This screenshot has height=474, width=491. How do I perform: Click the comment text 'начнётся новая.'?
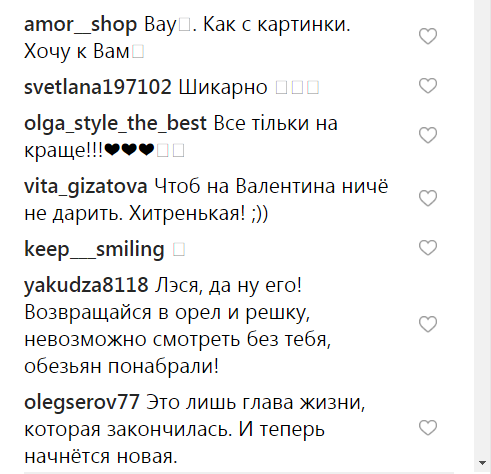[101, 457]
